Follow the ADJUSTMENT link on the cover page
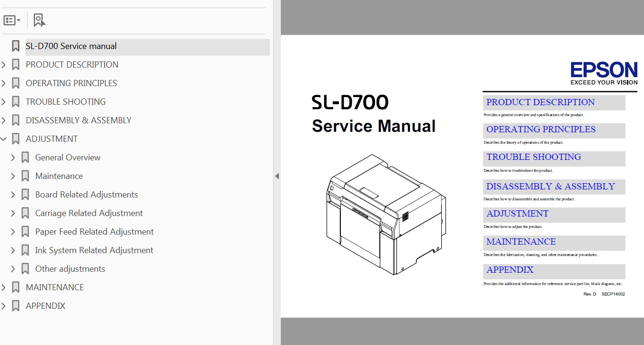 point(517,214)
